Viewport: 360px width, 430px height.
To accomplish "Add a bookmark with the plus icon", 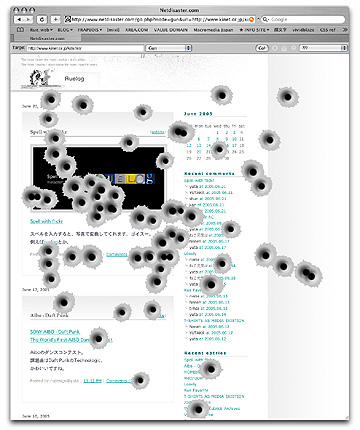I will (x=55, y=20).
